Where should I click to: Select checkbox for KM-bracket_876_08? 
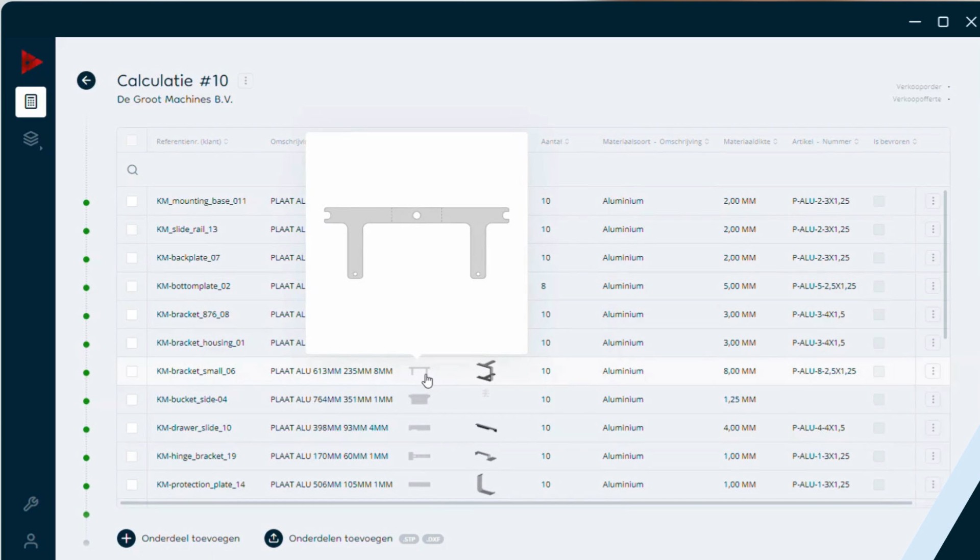(132, 314)
